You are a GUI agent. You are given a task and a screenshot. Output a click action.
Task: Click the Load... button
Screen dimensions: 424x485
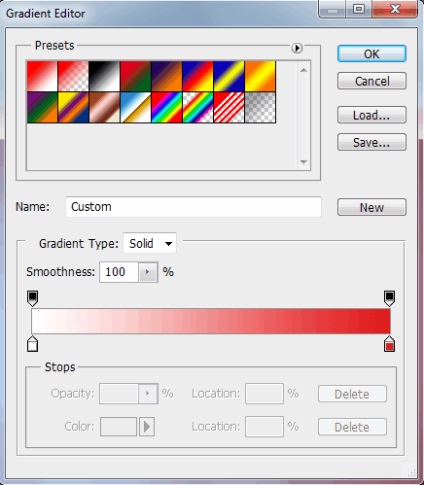[x=372, y=115]
